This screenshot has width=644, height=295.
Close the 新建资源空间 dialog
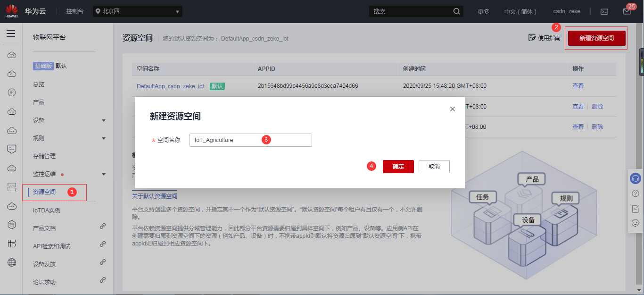453,109
